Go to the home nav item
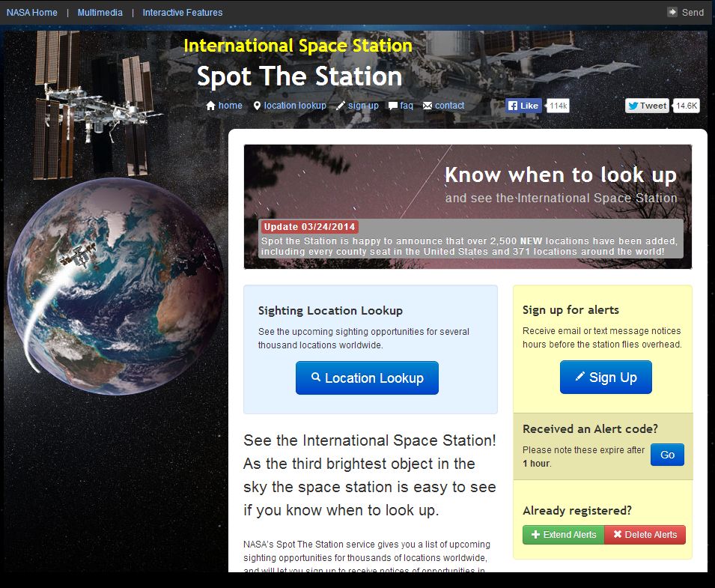The height and width of the screenshot is (588, 715). [x=231, y=106]
